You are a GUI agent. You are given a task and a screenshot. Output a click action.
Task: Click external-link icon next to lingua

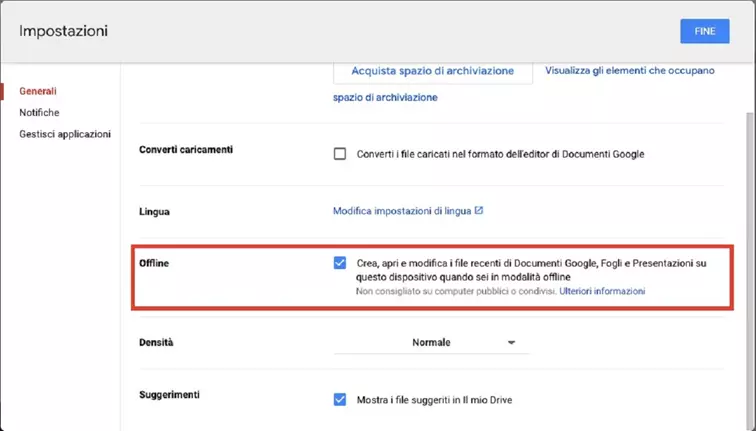(x=479, y=210)
